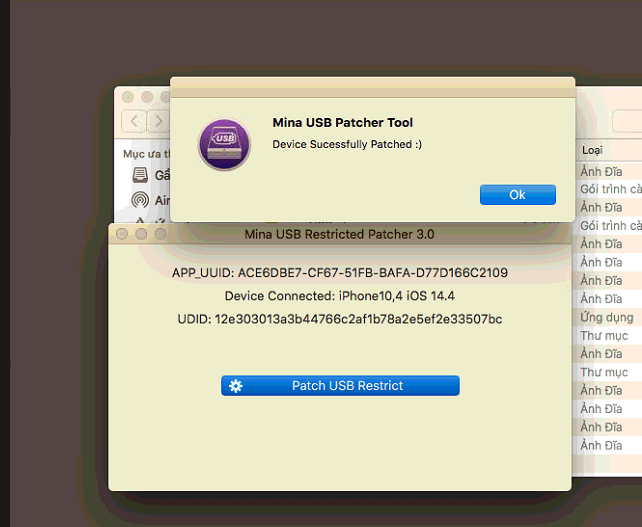Screen dimensions: 642x527
Task: Sort Finder list by the Loại column
Action: pyautogui.click(x=592, y=150)
